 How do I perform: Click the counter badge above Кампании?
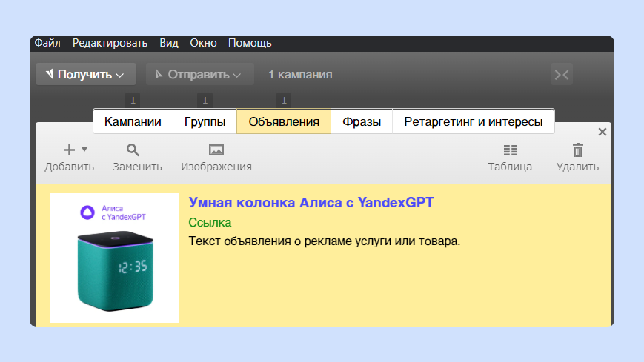coord(133,100)
